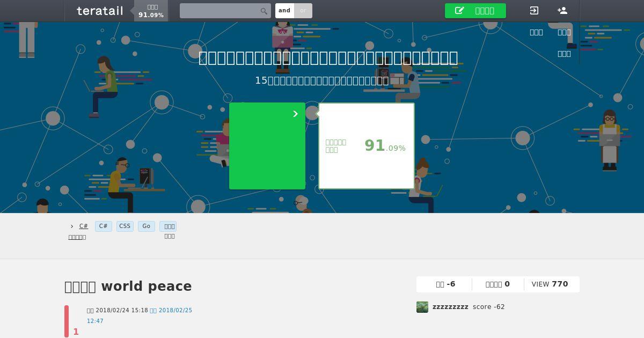
Task: Open the underlined C# breadcrumb link
Action: [x=84, y=226]
